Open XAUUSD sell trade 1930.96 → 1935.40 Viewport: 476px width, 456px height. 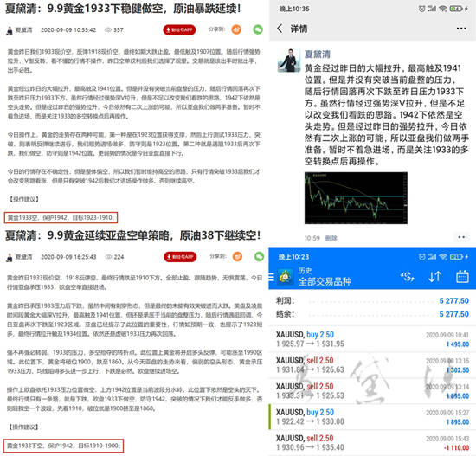pos(372,443)
